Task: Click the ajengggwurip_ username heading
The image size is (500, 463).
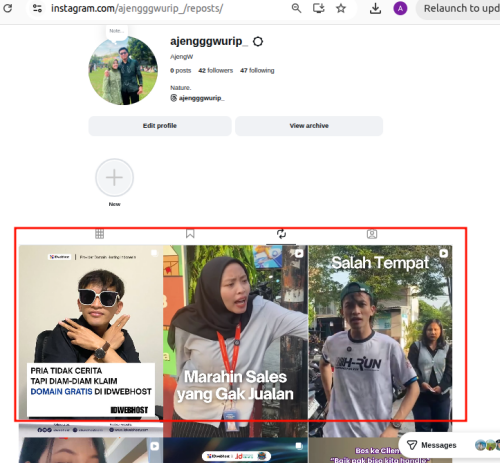Action: point(209,41)
